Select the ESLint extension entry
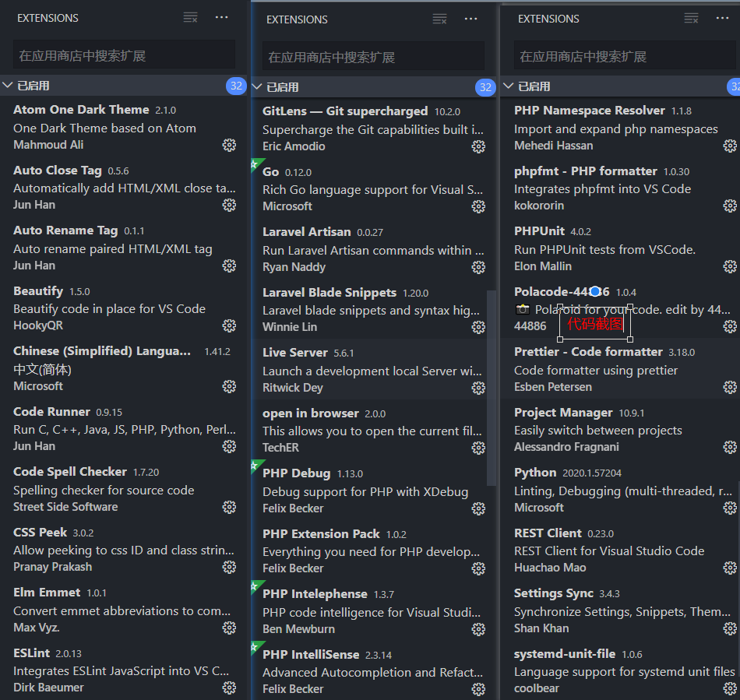Image resolution: width=740 pixels, height=700 pixels. (123, 670)
